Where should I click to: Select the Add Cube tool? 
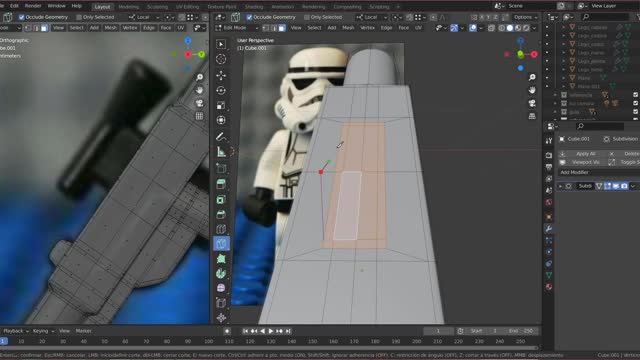[x=221, y=168]
